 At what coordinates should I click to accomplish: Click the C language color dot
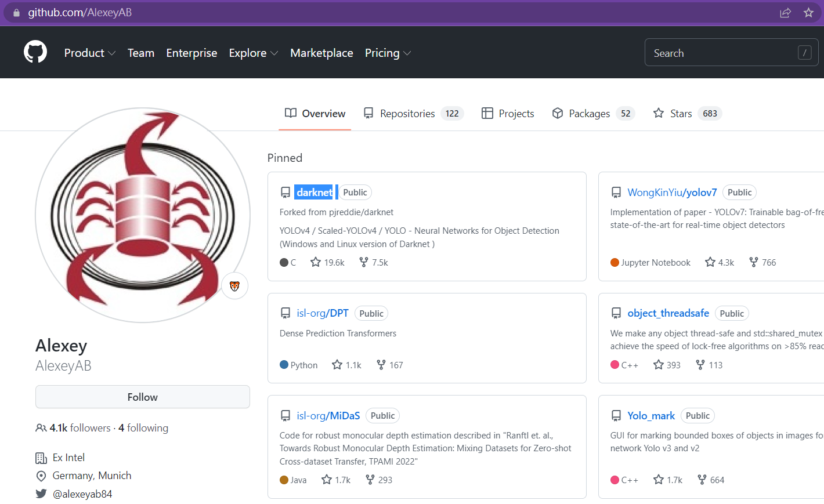pos(284,262)
